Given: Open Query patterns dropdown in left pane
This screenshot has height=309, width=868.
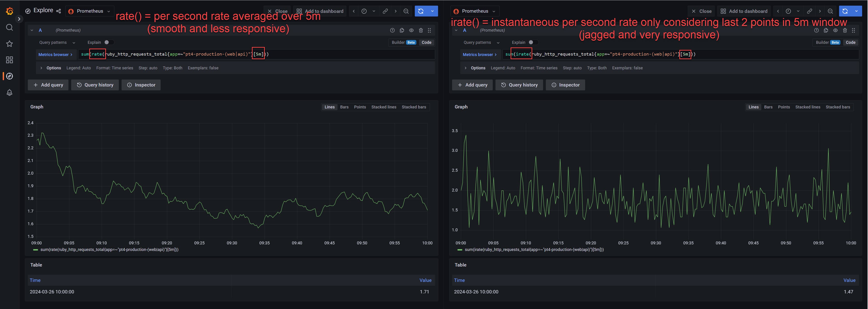Looking at the screenshot, I should coord(57,42).
